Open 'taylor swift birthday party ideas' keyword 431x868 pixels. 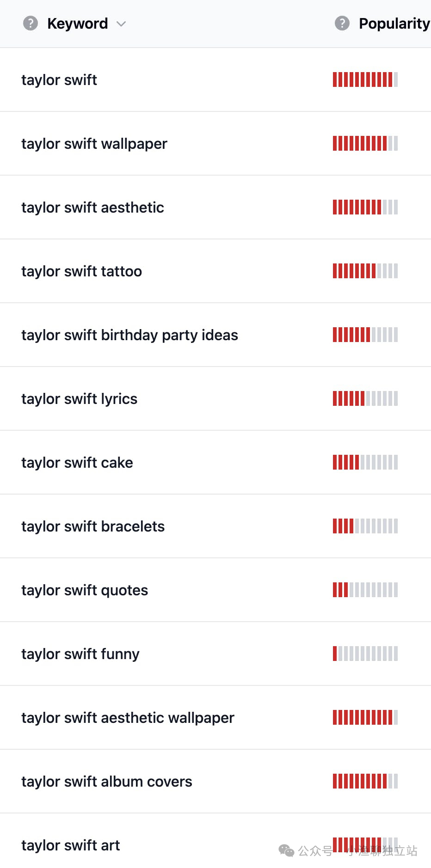click(x=129, y=335)
